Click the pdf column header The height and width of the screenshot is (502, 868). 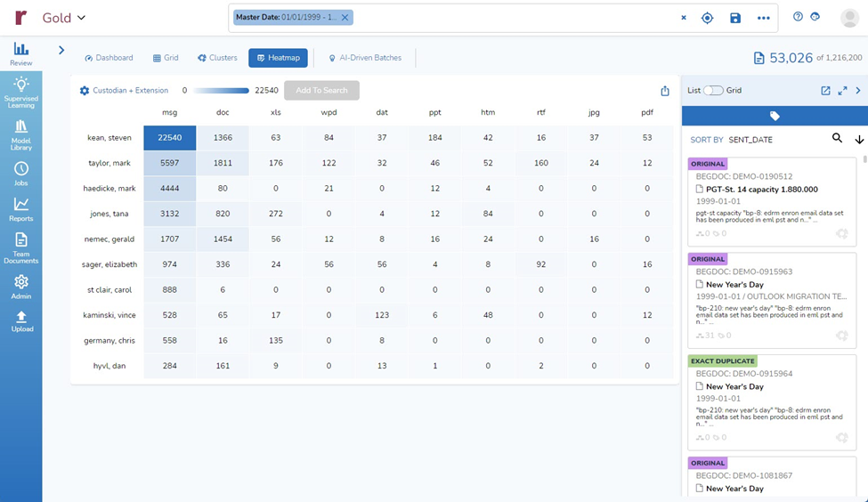click(647, 112)
